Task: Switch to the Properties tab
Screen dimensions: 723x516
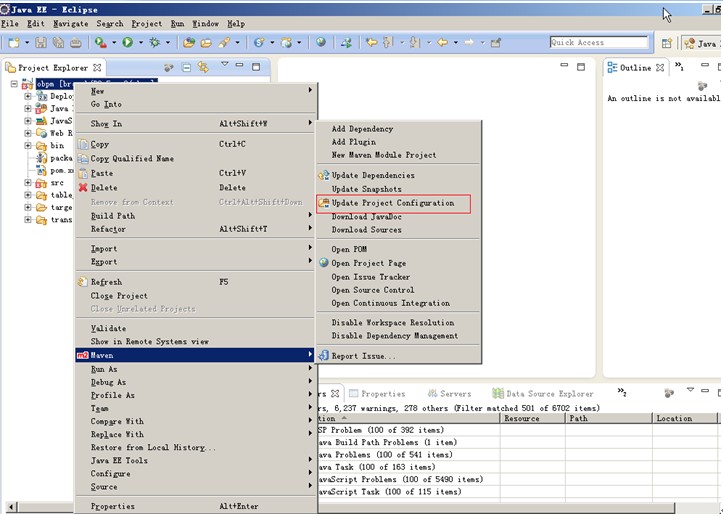Action: 378,394
